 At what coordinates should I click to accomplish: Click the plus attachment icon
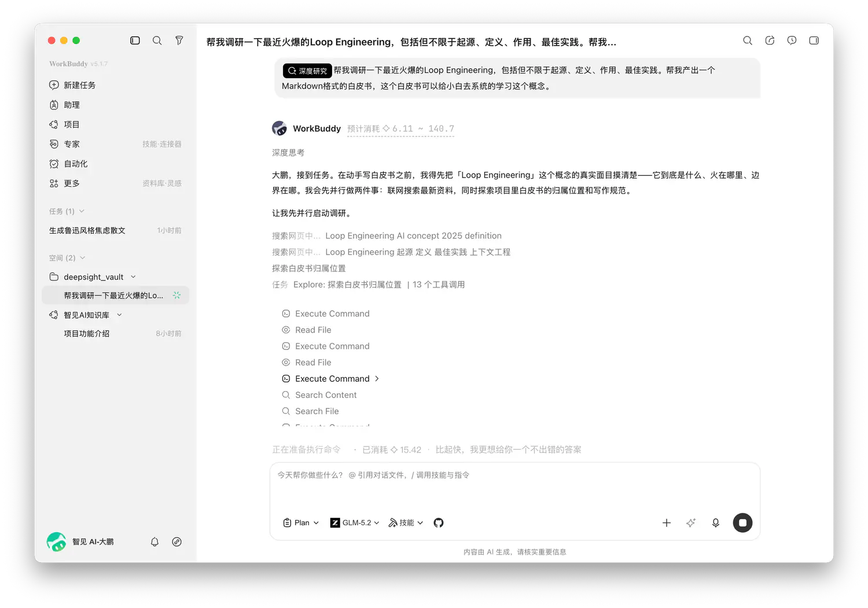coord(667,522)
